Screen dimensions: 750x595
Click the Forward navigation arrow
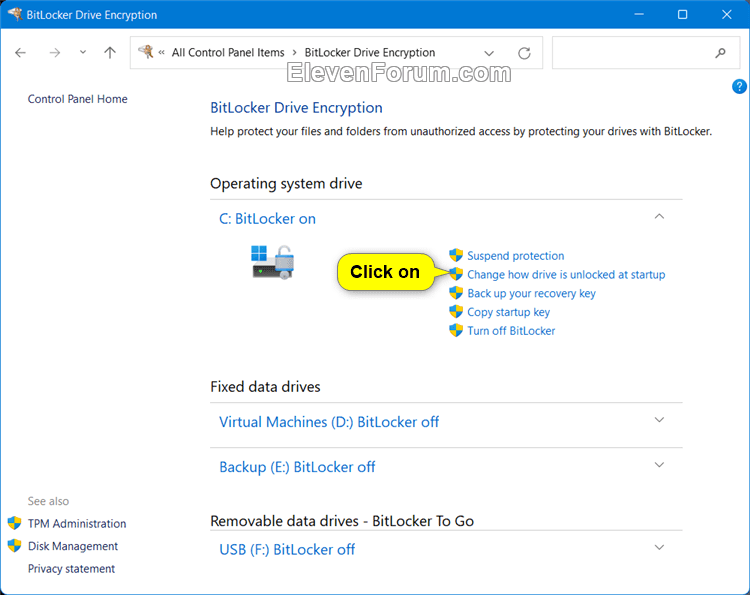pos(55,53)
